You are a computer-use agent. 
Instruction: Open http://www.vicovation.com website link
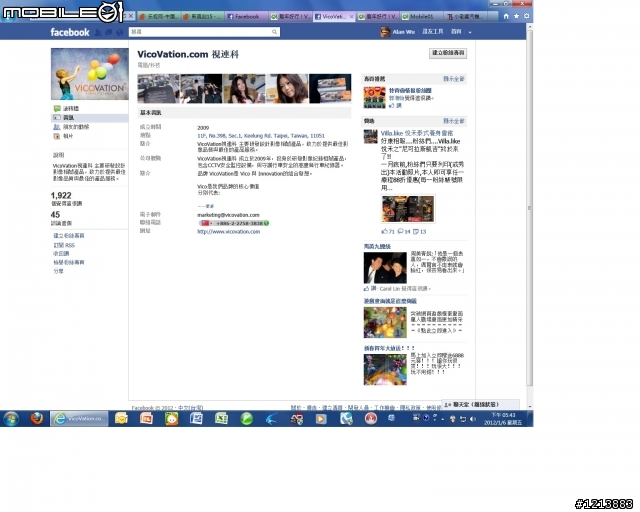pyautogui.click(x=229, y=232)
